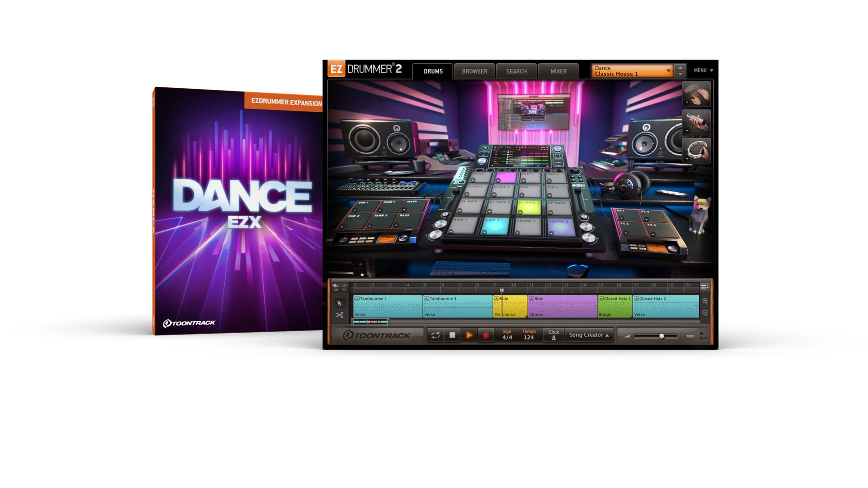Toggle the loop playback button

point(435,335)
